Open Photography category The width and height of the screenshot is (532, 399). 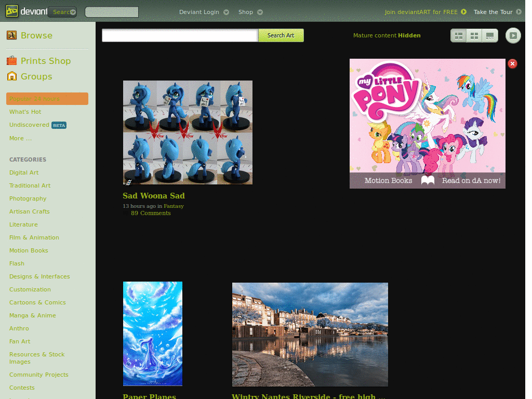pyautogui.click(x=28, y=198)
